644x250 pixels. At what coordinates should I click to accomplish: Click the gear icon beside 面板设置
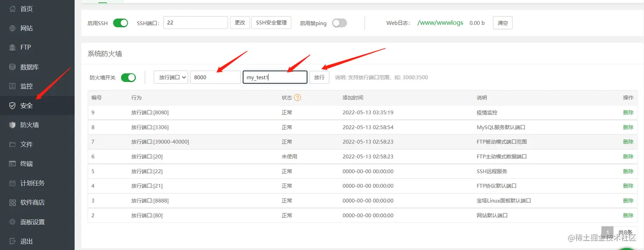coord(12,222)
